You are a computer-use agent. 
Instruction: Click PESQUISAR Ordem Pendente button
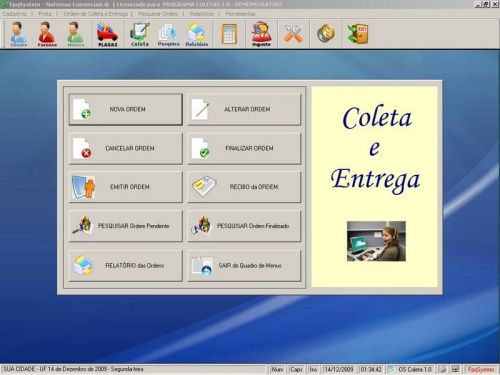pyautogui.click(x=126, y=226)
